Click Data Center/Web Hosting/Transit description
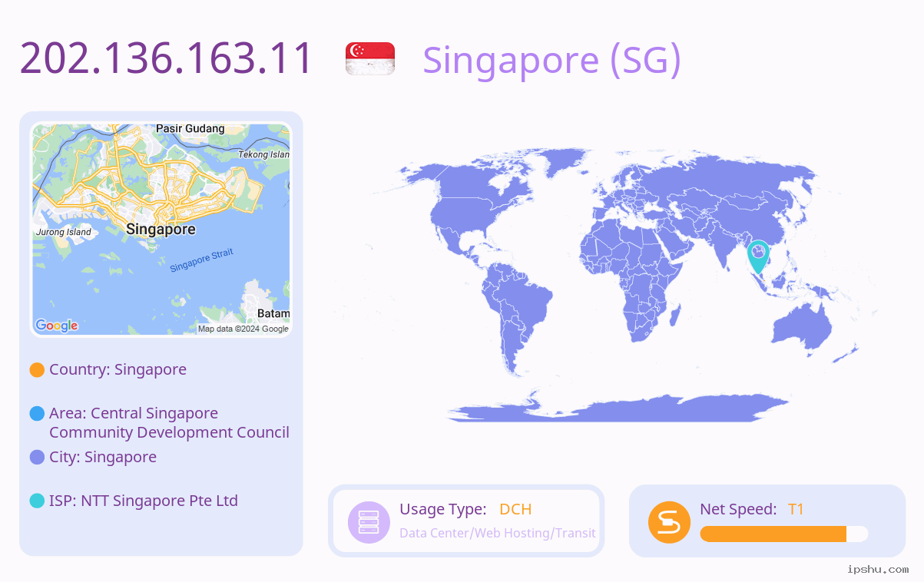The image size is (924, 582). coord(498,533)
